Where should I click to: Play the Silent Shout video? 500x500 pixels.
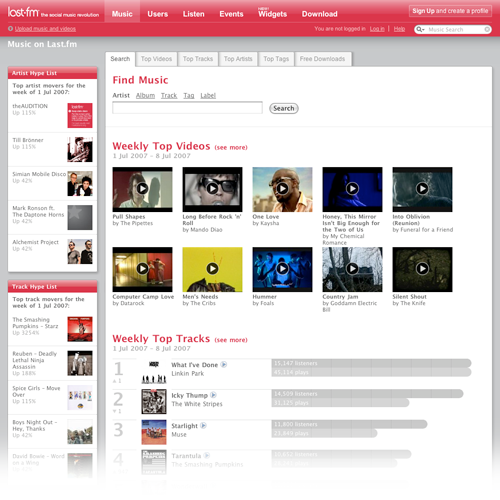point(422,269)
